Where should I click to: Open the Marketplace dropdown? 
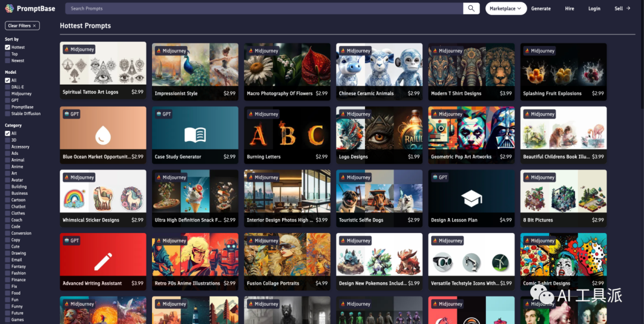(506, 8)
